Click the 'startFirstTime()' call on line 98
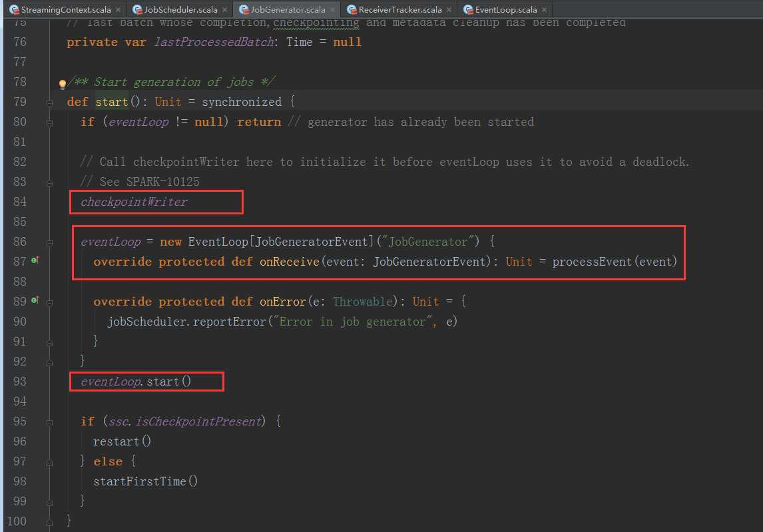Viewport: 763px width, 532px height. [x=146, y=481]
